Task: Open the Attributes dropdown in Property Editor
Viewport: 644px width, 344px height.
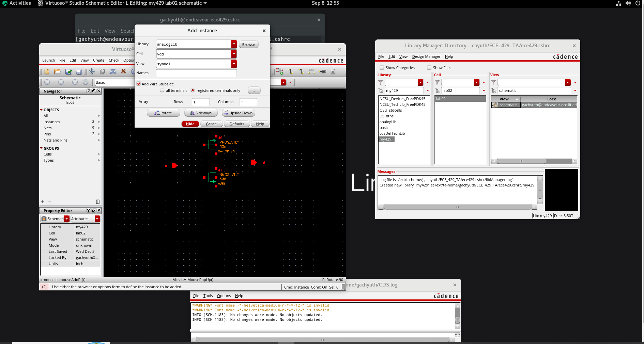Action: tap(97, 219)
